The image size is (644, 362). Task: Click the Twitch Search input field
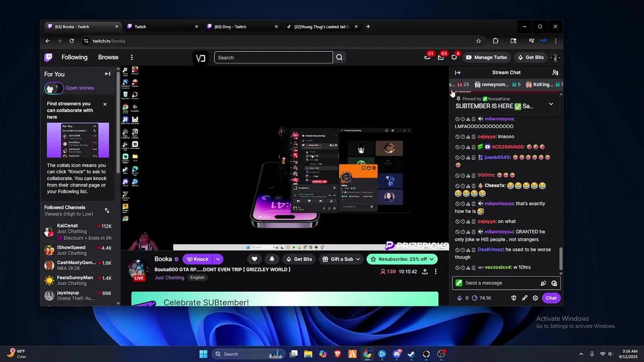tap(273, 57)
